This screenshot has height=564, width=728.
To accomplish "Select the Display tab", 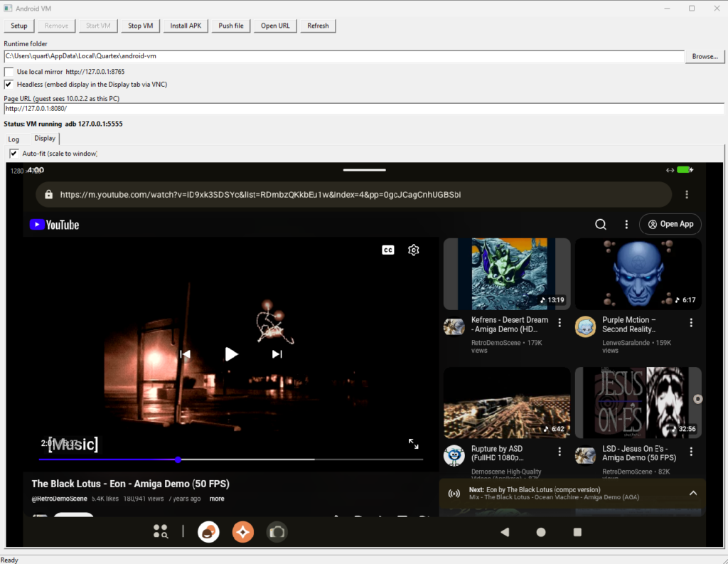I will 45,139.
